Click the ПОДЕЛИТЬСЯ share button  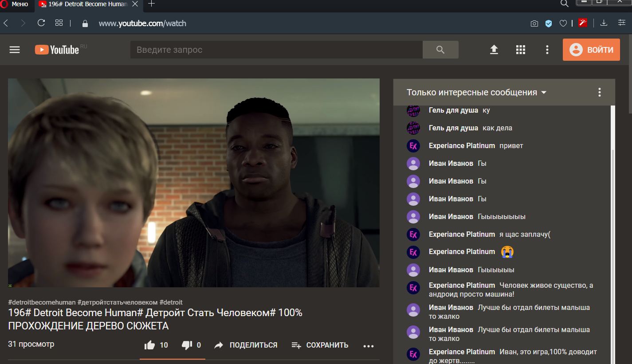[245, 345]
